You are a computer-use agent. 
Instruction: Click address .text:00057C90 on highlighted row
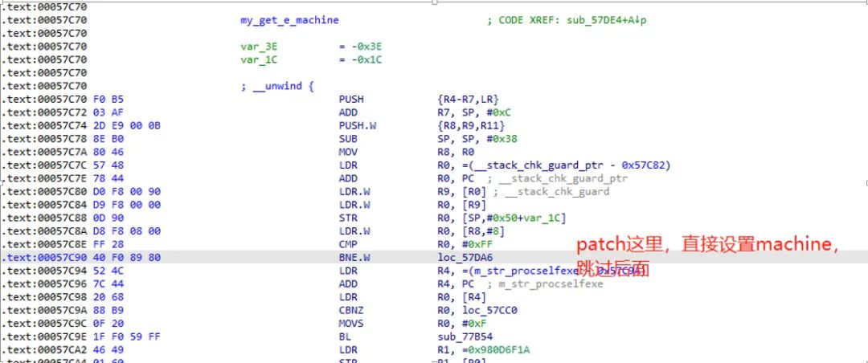click(43, 258)
